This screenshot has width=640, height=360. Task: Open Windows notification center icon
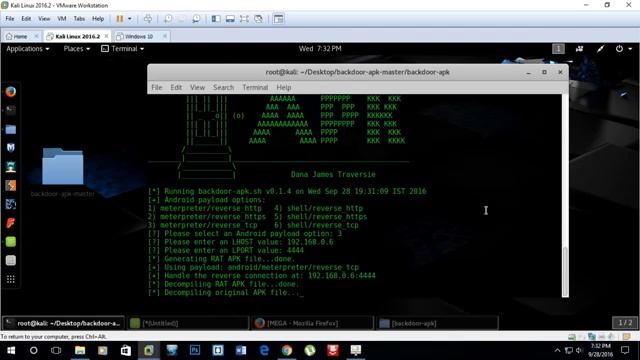pyautogui.click(x=625, y=350)
